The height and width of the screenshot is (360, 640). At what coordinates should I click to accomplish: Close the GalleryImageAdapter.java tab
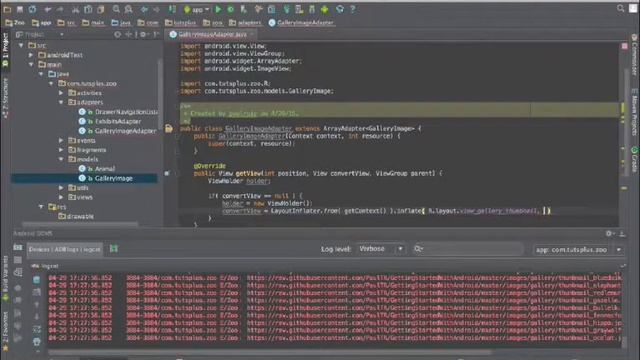click(252, 35)
